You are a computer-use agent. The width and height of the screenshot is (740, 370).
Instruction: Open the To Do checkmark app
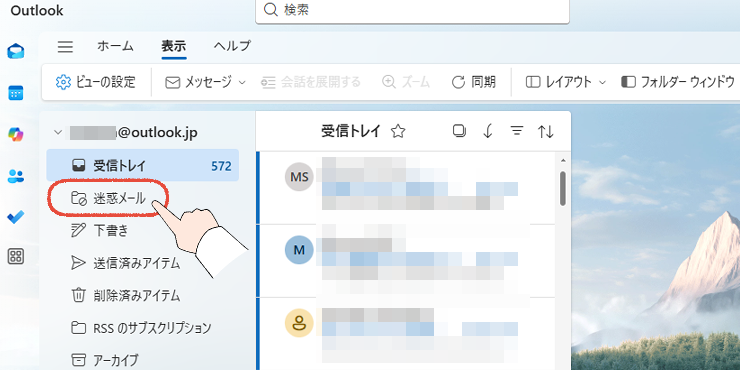(16, 217)
